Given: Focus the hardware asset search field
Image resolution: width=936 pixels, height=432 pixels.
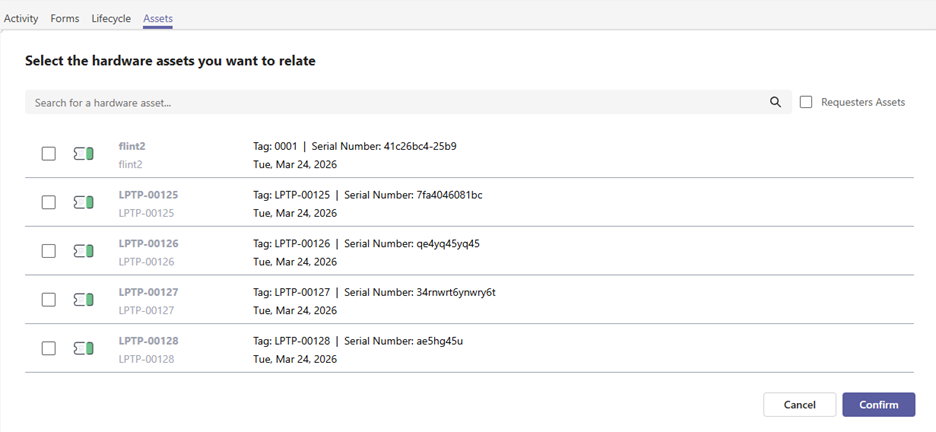Looking at the screenshot, I should pos(395,102).
